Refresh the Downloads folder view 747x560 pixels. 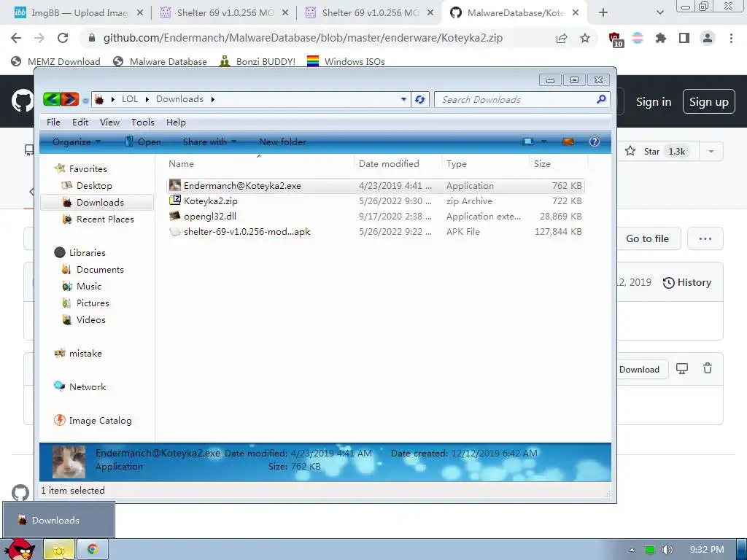[419, 99]
